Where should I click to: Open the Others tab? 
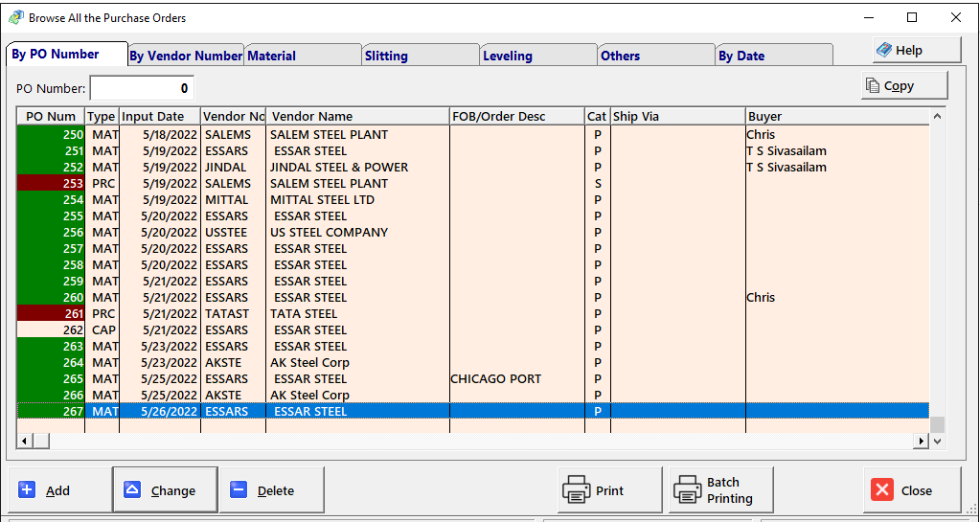[656, 56]
